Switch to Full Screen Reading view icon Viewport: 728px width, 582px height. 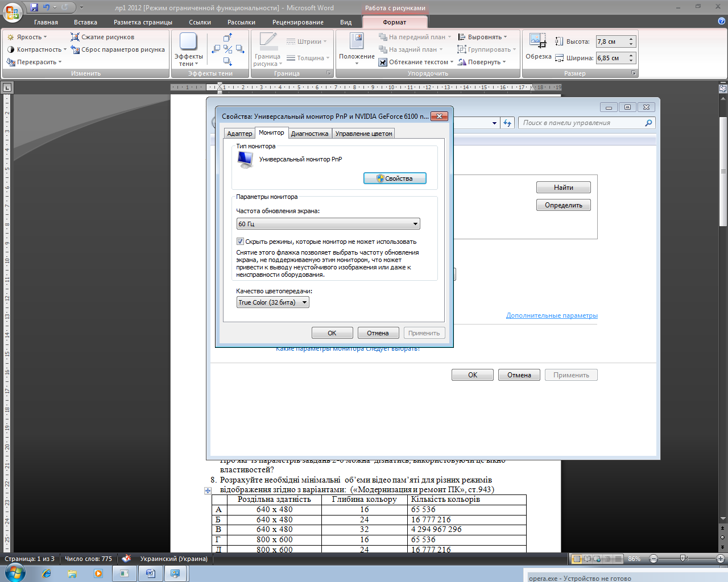pyautogui.click(x=587, y=559)
